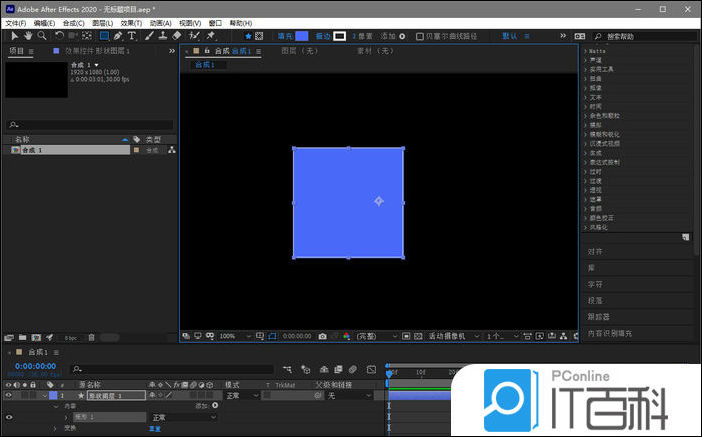Select the Type text tool
Screen dimensions: 702x437
(x=132, y=36)
